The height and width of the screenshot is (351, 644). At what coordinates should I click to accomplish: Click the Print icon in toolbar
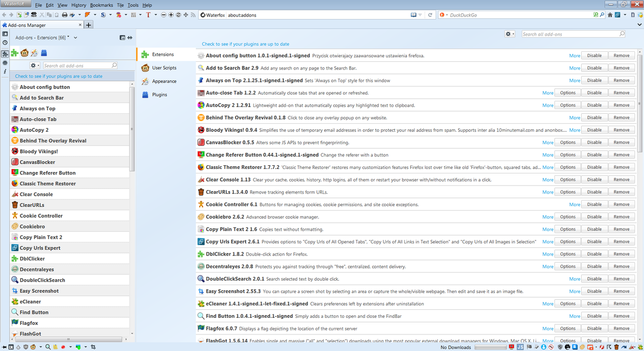pyautogui.click(x=64, y=15)
